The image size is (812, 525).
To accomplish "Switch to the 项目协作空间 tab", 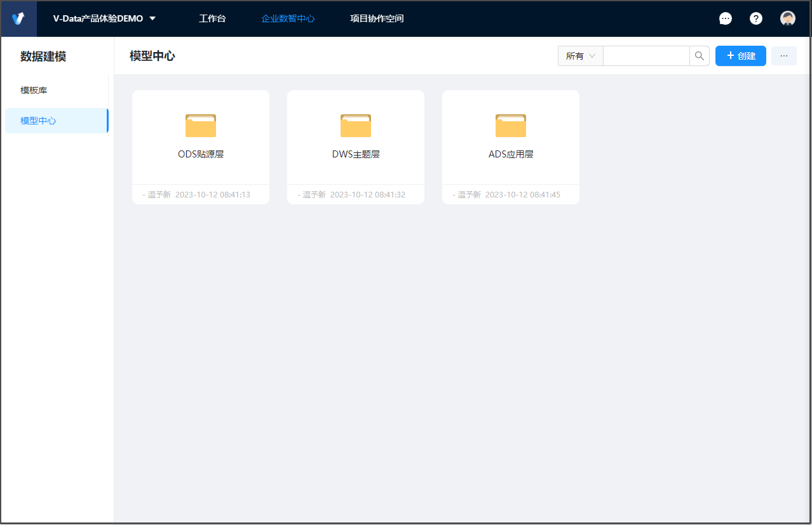I will point(377,18).
